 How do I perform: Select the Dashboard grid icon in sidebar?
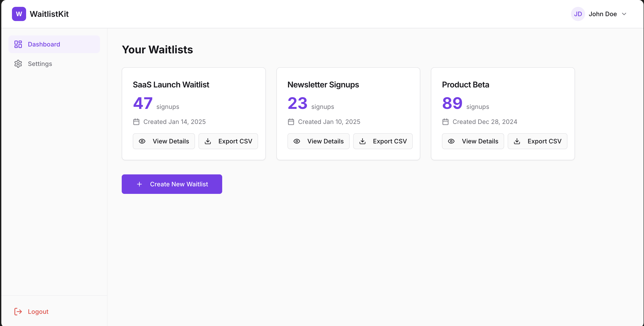pos(18,44)
